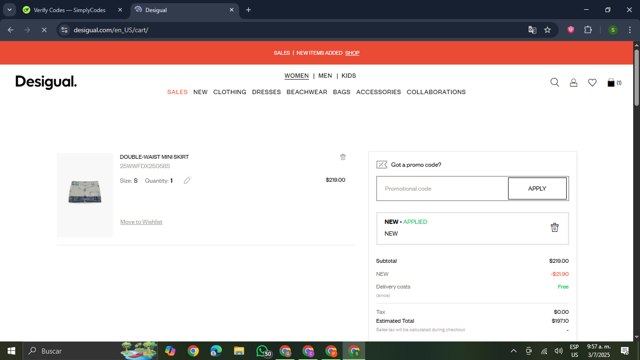Viewport: 640px width, 360px height.
Task: Click the mini skirt product thumbnail
Action: click(85, 194)
